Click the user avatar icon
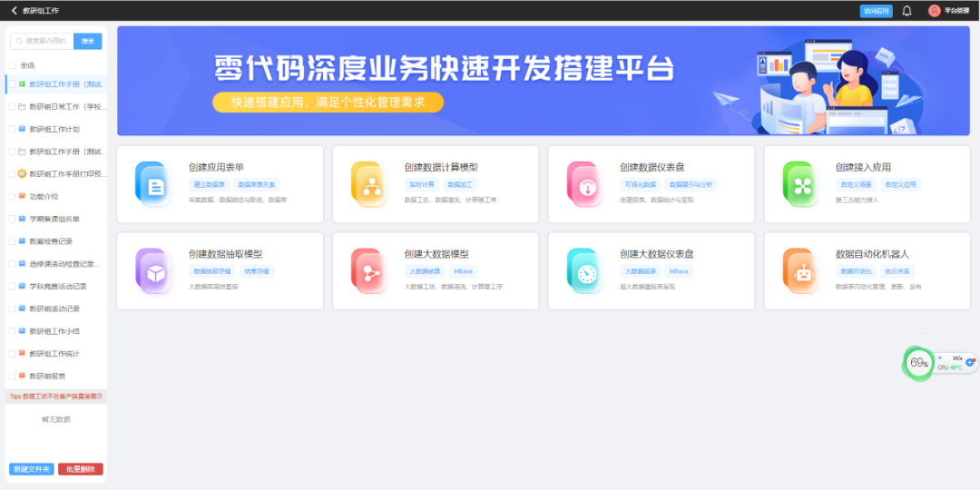 tap(935, 11)
